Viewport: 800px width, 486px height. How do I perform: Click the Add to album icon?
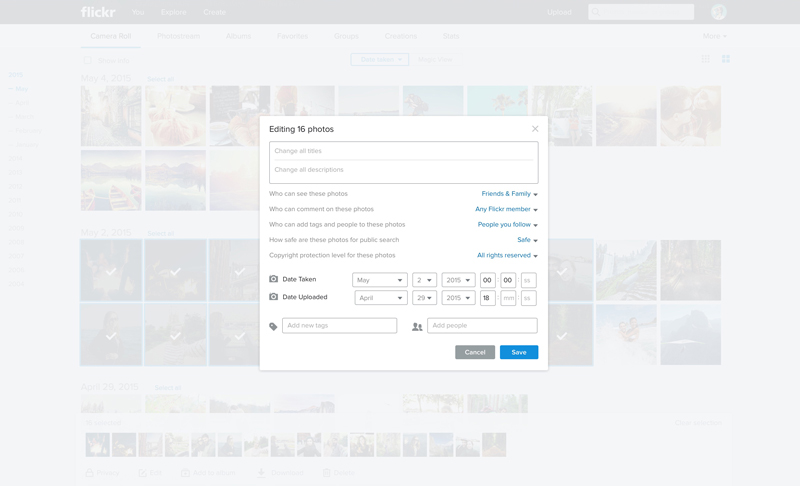(185, 473)
